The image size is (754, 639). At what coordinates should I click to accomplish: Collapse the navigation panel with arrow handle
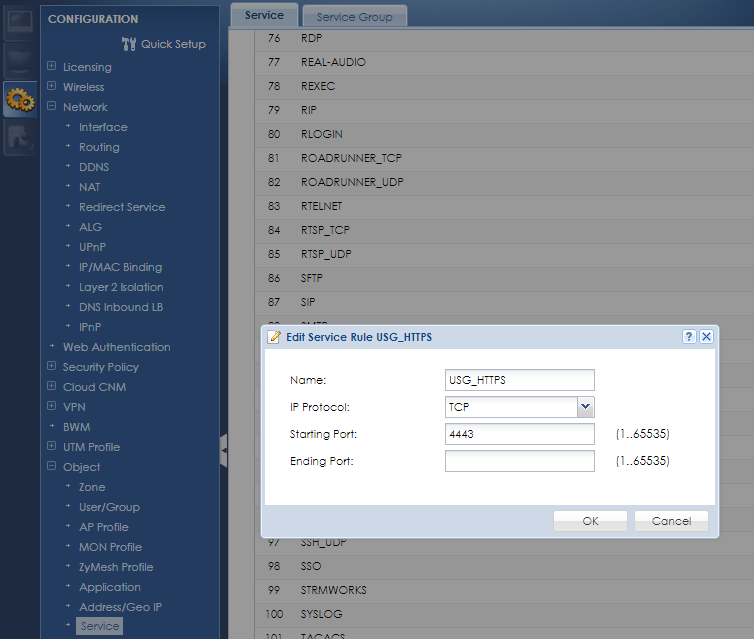[224, 451]
